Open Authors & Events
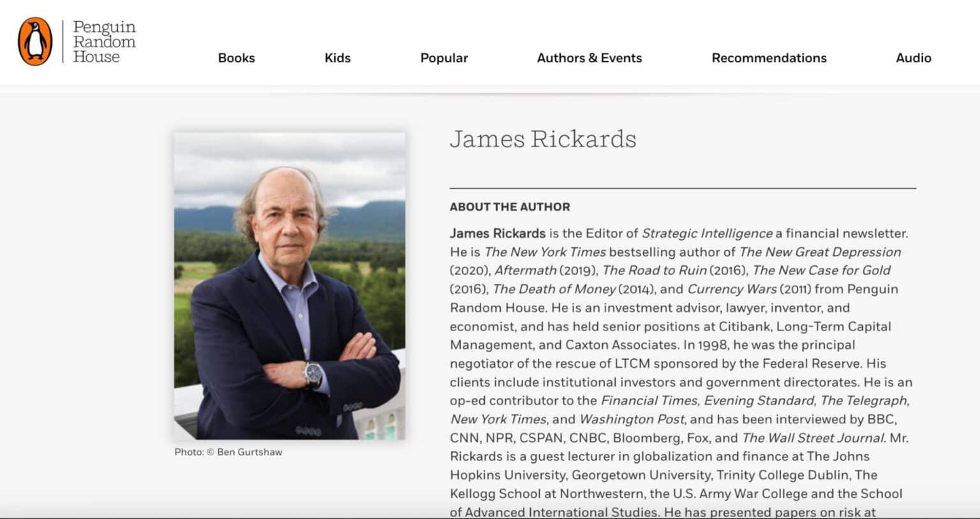Viewport: 980px width, 519px height. click(589, 58)
